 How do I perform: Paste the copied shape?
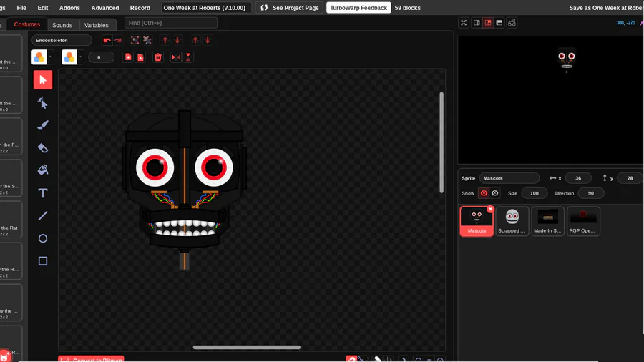pos(140,57)
